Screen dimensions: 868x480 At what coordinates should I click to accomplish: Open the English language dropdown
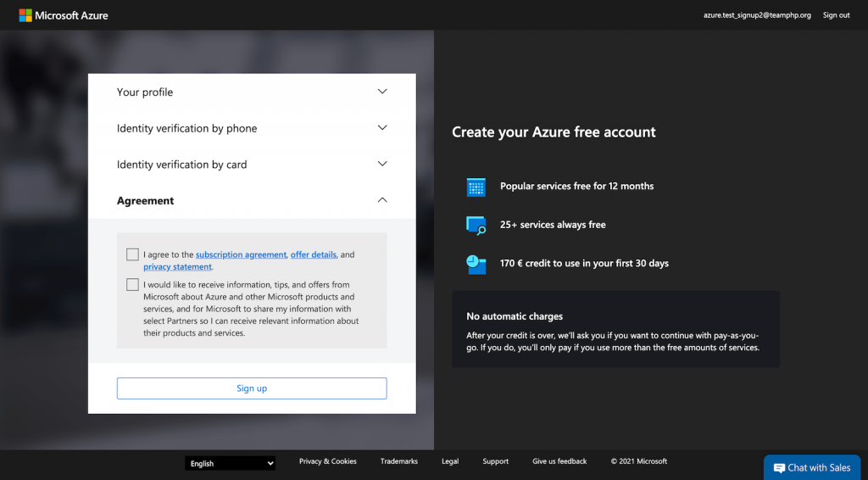(231, 463)
